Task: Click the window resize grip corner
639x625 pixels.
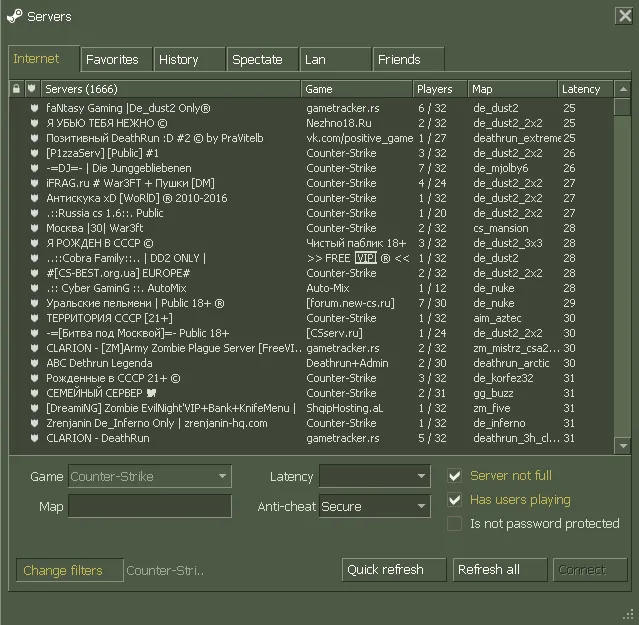Action: [629, 615]
